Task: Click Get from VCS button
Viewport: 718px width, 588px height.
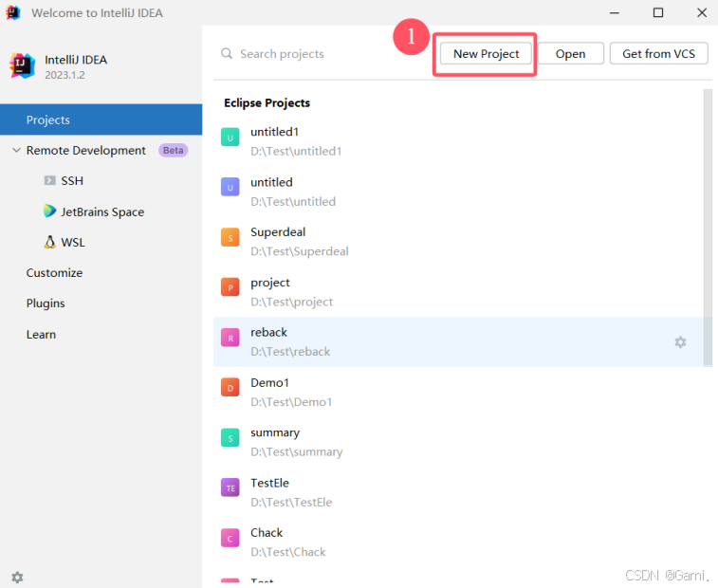Action: pos(658,54)
